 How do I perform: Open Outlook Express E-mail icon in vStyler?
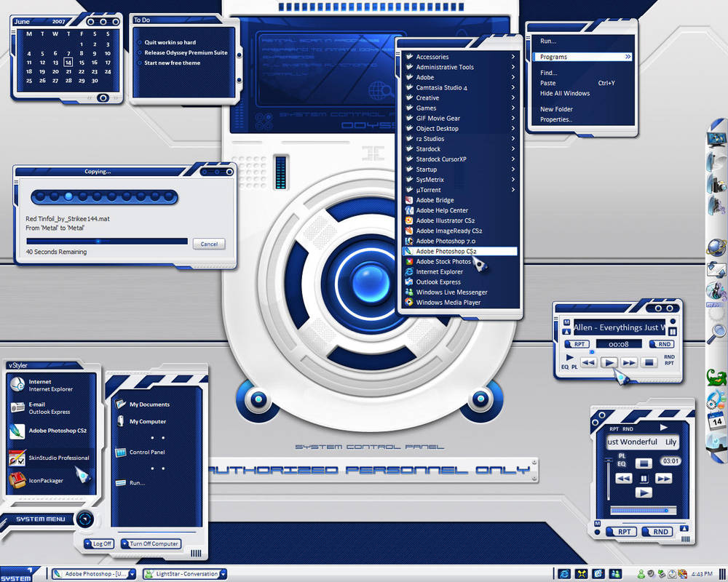point(17,407)
